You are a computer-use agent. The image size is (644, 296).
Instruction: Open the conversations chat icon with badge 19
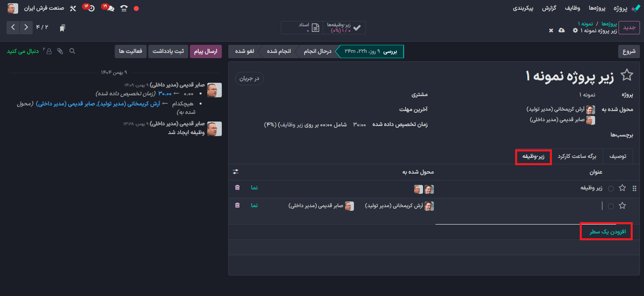pos(110,8)
